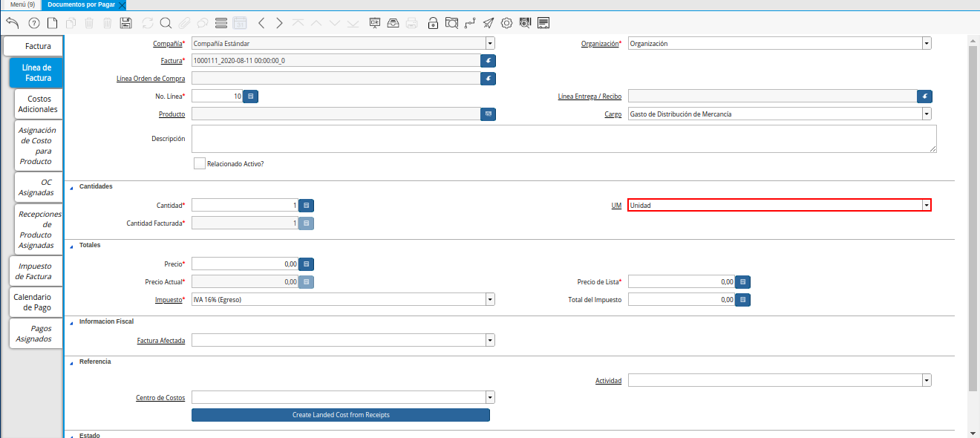980x438 pixels.
Task: Check the Relacionado Activo? checkbox
Action: [x=199, y=163]
